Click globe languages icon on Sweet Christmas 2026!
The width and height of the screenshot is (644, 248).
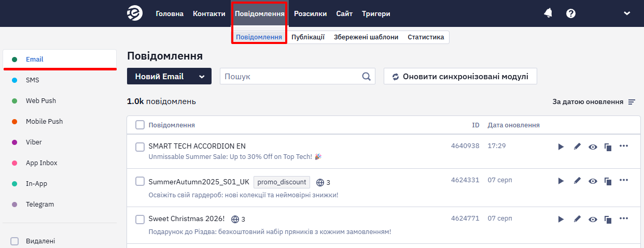[x=235, y=219]
